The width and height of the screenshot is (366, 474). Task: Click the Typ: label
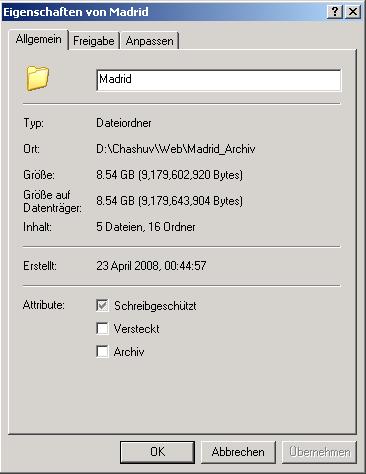tap(33, 123)
